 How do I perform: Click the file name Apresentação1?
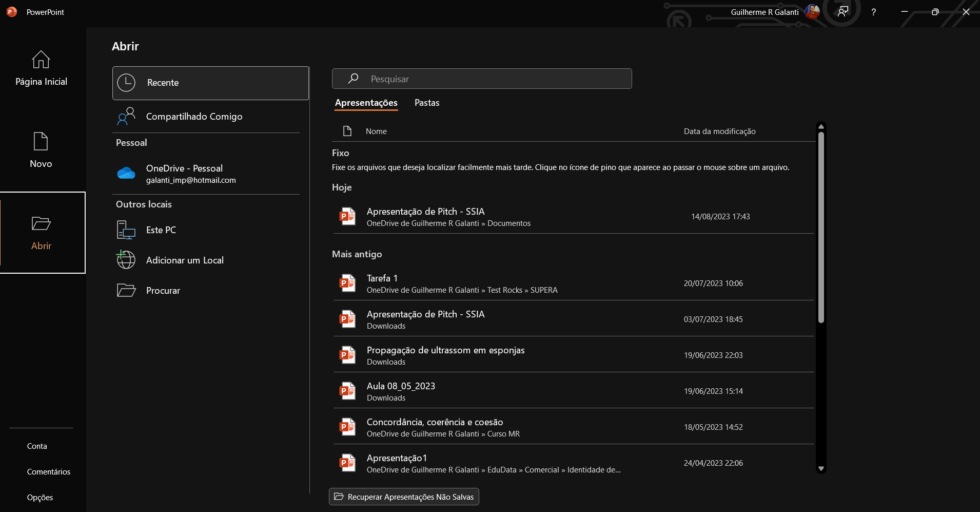pos(397,458)
